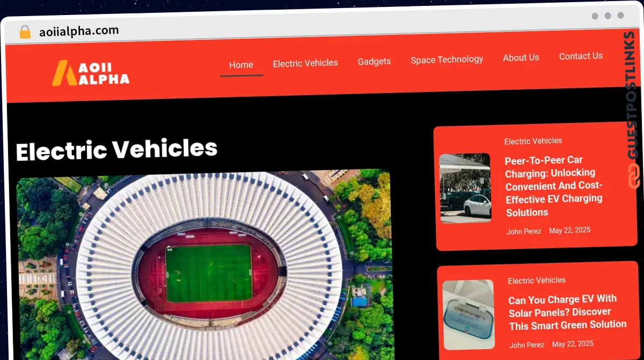644x360 pixels.
Task: Click the first gray window control dot
Action: click(x=595, y=16)
